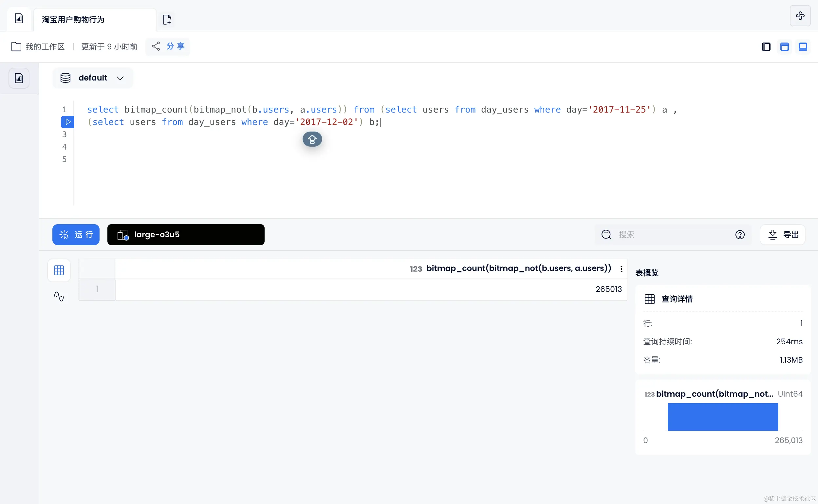Click 更新于 9 小时前 timestamp text
This screenshot has width=818, height=504.
click(x=109, y=47)
